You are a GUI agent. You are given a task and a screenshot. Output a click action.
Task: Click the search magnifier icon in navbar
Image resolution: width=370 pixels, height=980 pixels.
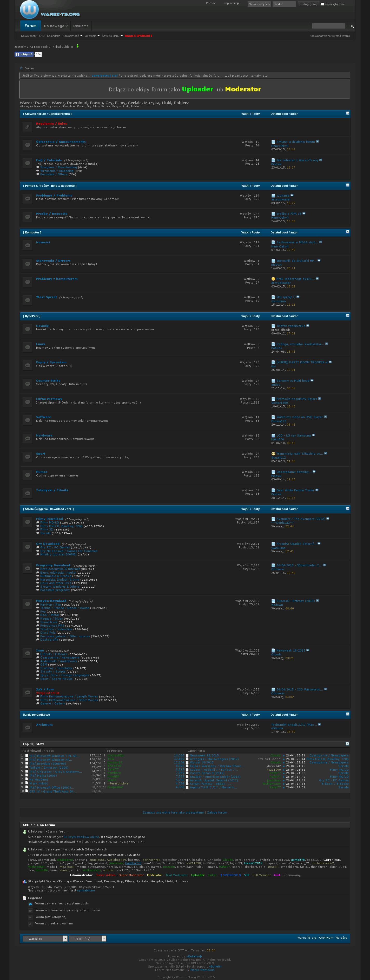[x=352, y=26]
